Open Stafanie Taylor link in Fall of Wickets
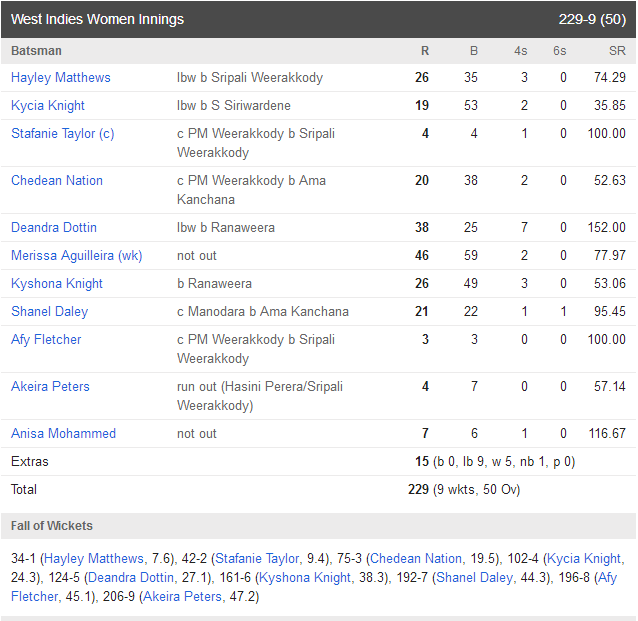The height and width of the screenshot is (621, 638). tap(257, 558)
